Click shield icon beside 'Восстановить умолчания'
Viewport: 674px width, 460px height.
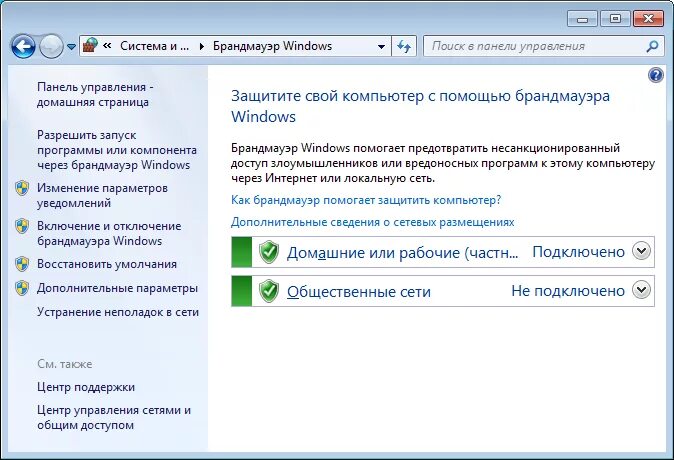point(22,264)
